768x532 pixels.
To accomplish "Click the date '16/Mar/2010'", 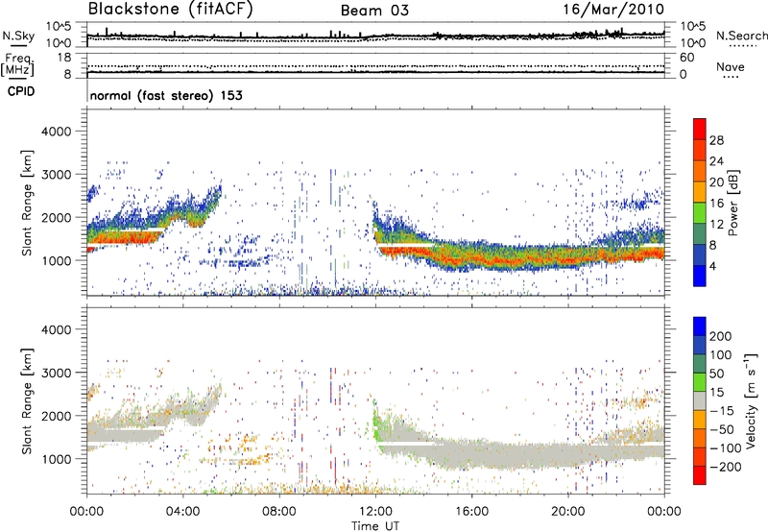I will pos(613,10).
